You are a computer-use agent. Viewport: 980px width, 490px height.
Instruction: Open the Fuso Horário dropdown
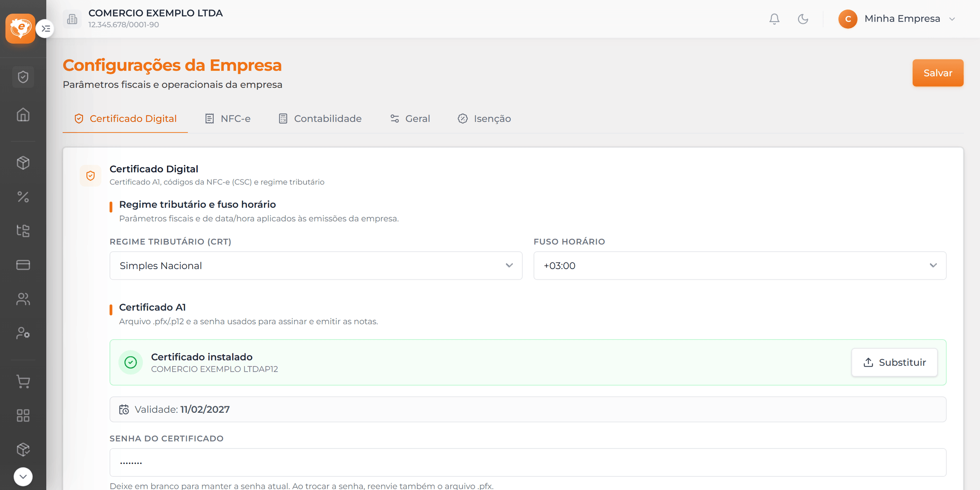[740, 265]
